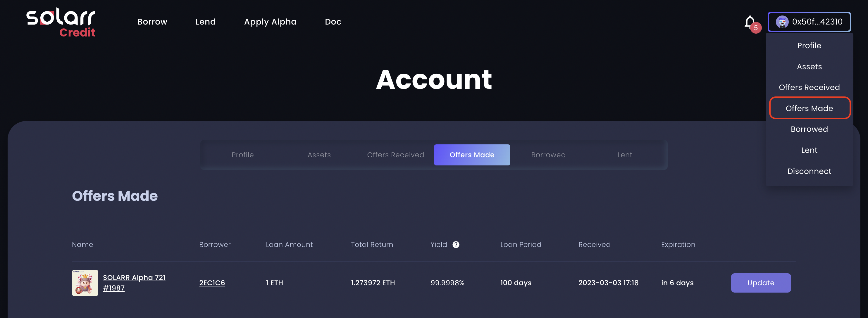
Task: Switch to the Profile tab
Action: 243,155
